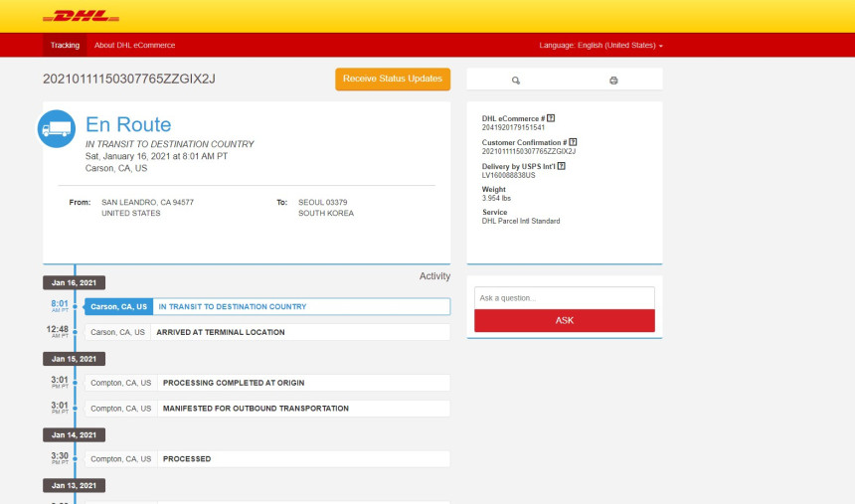This screenshot has width=855, height=504.
Task: Select the IN TRANSIT TO DESTINATION COUNTRY activity row
Action: pos(267,306)
